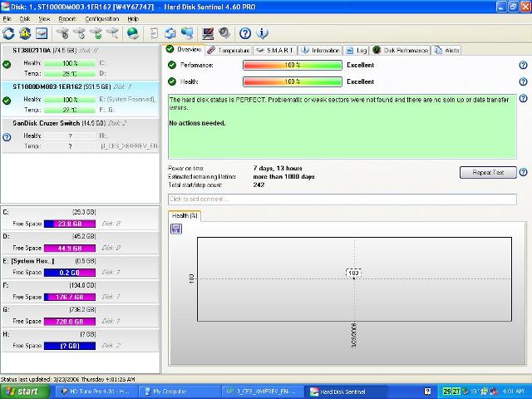
Task: Click the blue Refresh arrows toolbar icon
Action: point(8,33)
